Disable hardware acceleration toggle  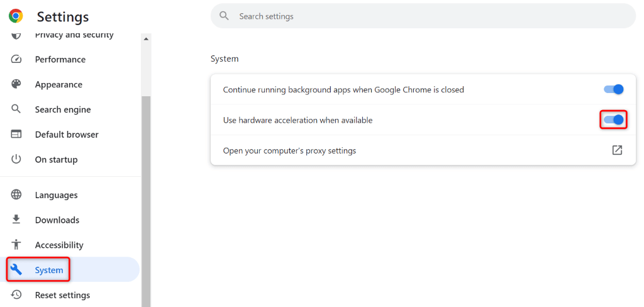click(613, 120)
